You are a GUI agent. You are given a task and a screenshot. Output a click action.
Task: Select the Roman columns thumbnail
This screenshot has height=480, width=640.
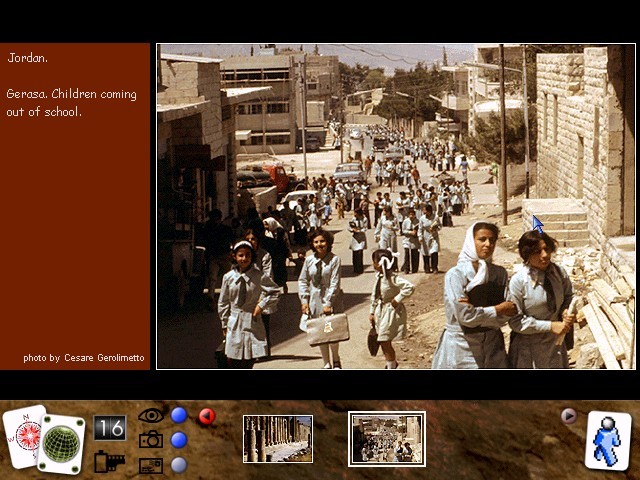coord(278,439)
